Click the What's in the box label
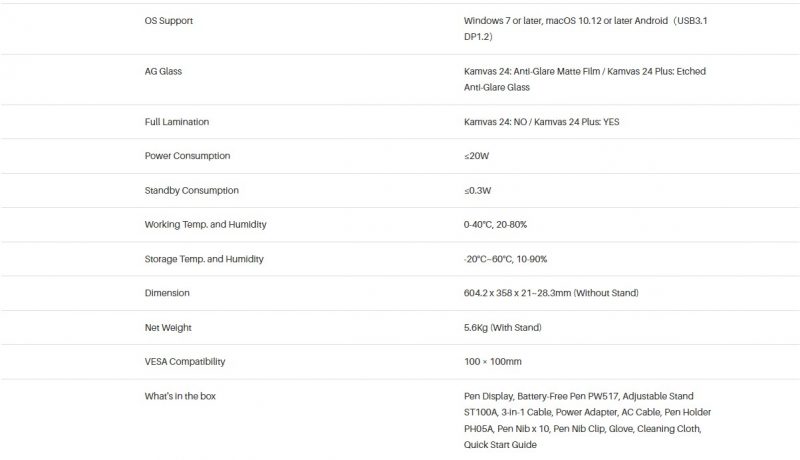Image resolution: width=800 pixels, height=460 pixels. [180, 396]
